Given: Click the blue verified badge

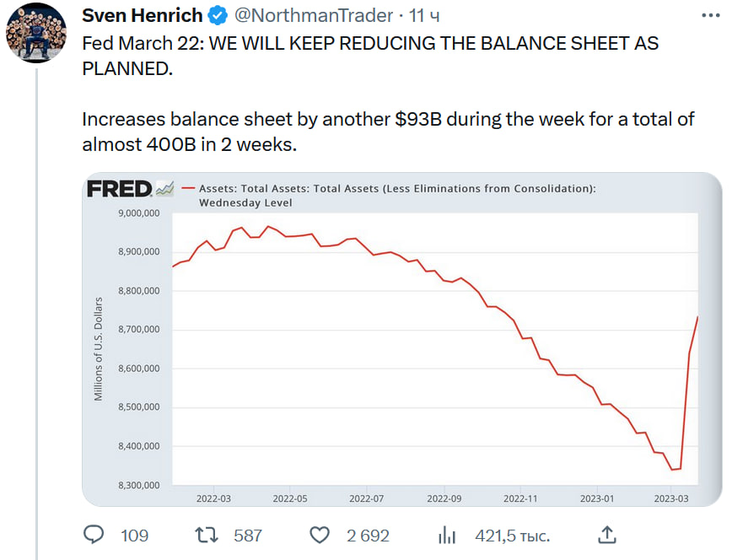Looking at the screenshot, I should point(218,16).
